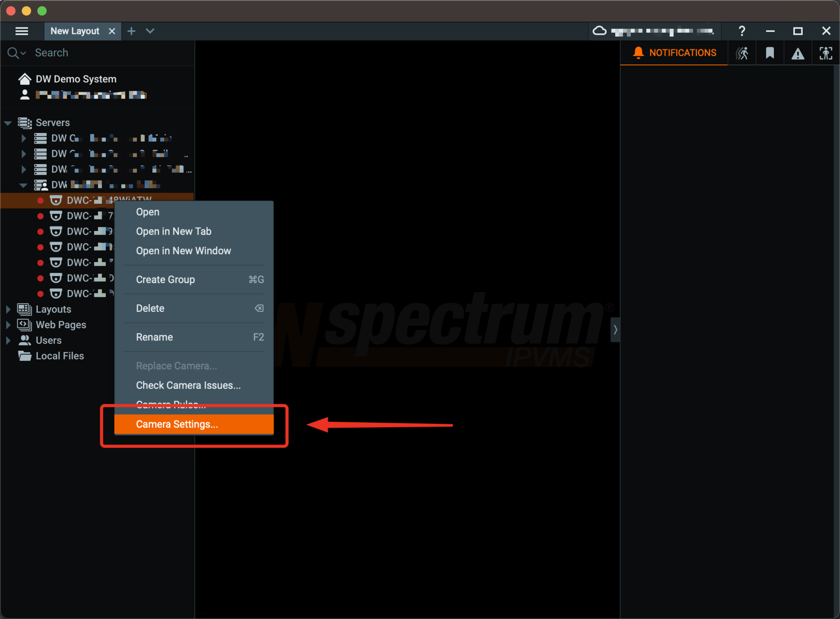Image resolution: width=840 pixels, height=619 pixels.
Task: Click the red macOS close button
Action: [x=11, y=11]
